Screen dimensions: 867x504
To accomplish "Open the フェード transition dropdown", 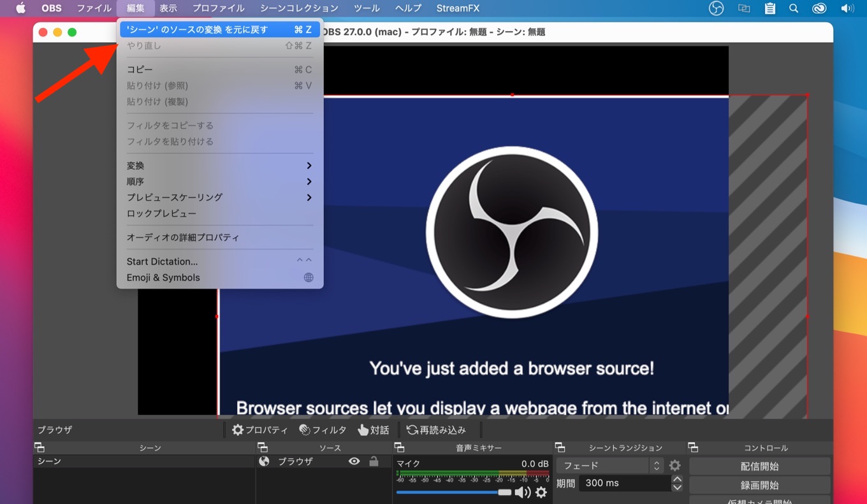I will (x=610, y=466).
